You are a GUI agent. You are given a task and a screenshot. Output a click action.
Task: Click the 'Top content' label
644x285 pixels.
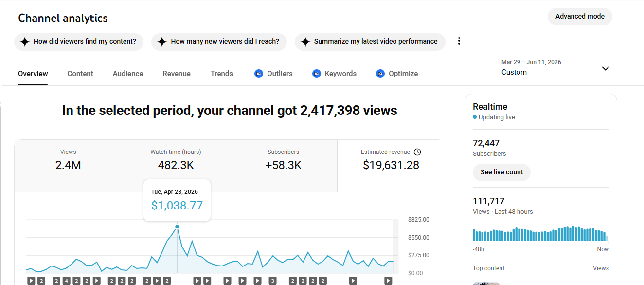[489, 268]
